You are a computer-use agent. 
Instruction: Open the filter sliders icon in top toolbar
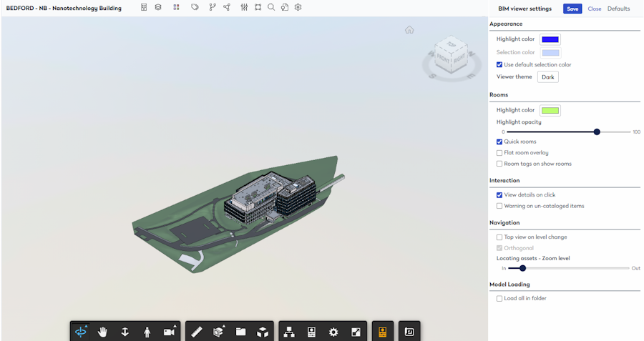pyautogui.click(x=245, y=7)
